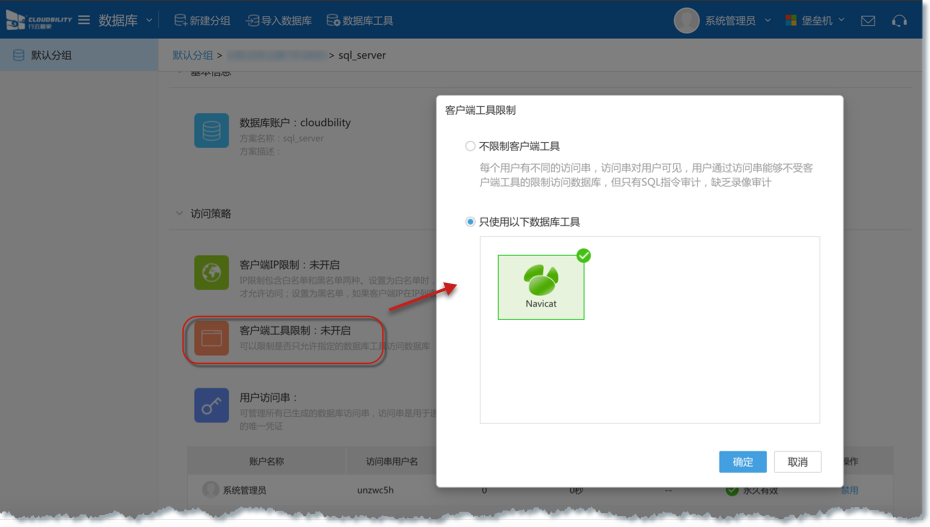Click the 系统管理员 user avatar
This screenshot has width=930, height=527.
pos(686,20)
